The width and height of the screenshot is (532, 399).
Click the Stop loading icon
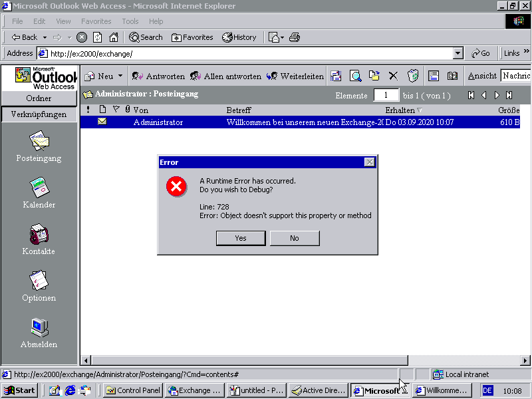(81, 37)
